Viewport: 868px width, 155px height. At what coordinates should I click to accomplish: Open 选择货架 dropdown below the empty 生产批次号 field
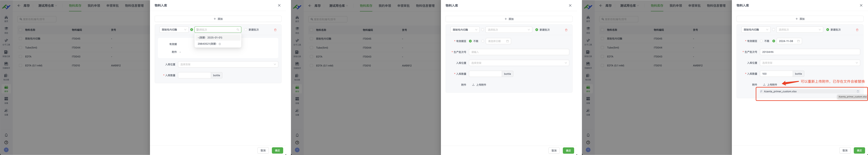coord(519,63)
